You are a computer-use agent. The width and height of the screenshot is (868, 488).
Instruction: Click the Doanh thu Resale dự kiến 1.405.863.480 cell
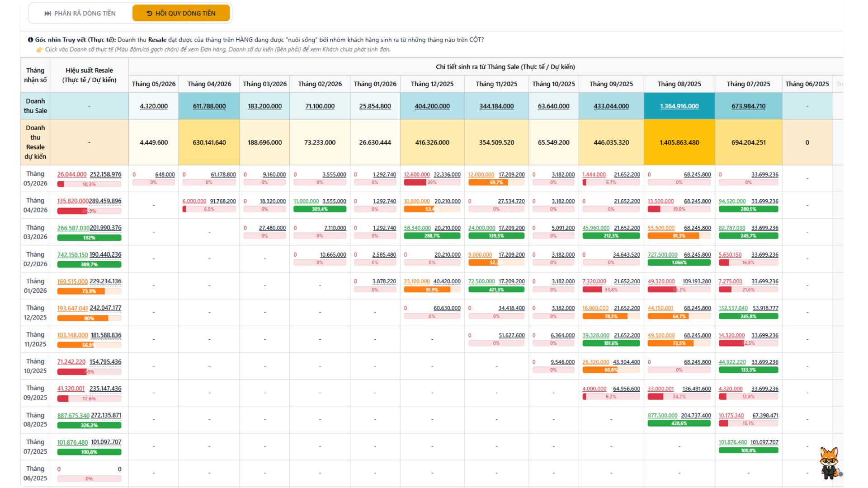click(679, 142)
